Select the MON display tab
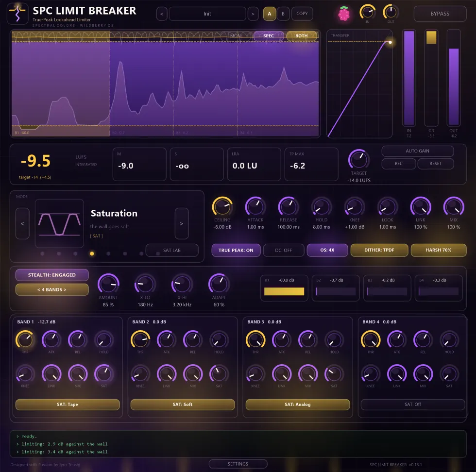 point(236,36)
